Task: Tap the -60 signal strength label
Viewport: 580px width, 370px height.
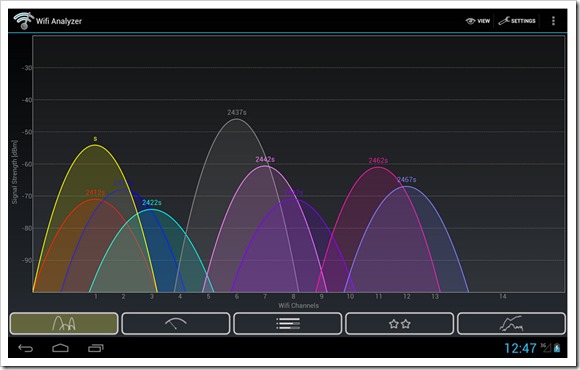Action: coord(27,164)
